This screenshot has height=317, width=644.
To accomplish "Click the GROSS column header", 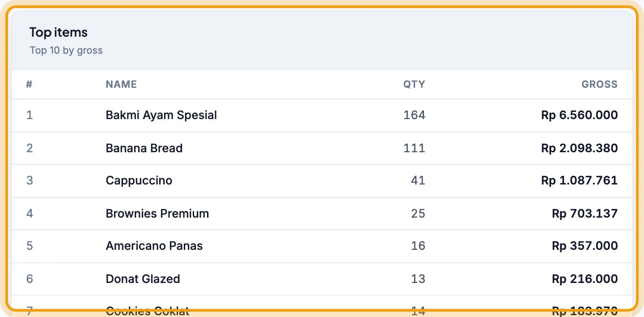I will pos(599,84).
